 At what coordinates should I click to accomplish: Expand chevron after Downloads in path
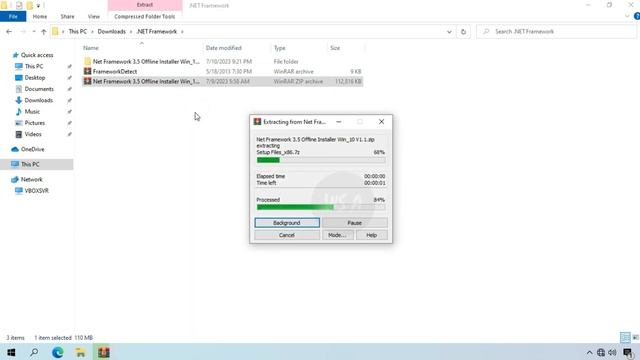[131, 31]
